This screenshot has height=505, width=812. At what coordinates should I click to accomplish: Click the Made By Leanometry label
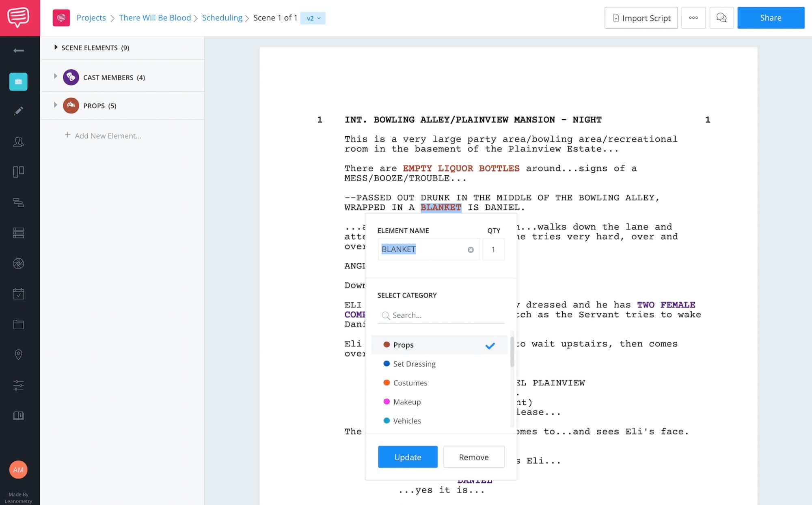coord(18,498)
